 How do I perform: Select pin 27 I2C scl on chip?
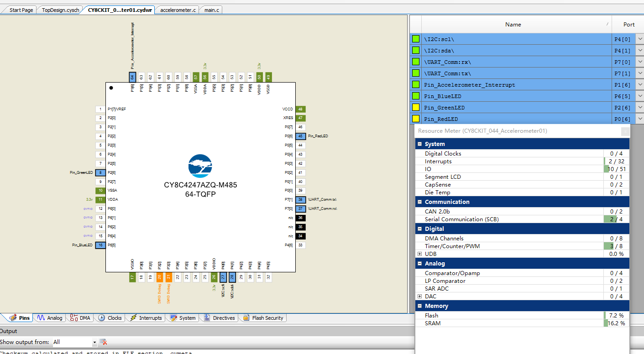tap(223, 277)
